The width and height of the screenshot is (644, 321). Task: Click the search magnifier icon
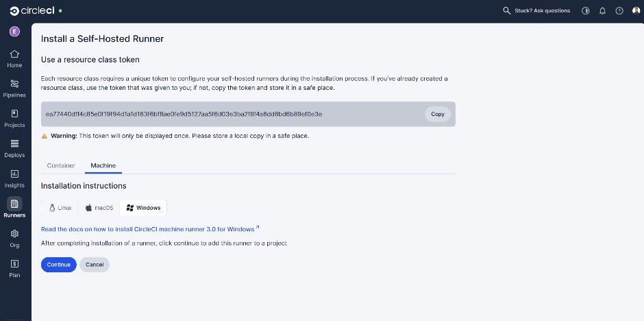507,11
